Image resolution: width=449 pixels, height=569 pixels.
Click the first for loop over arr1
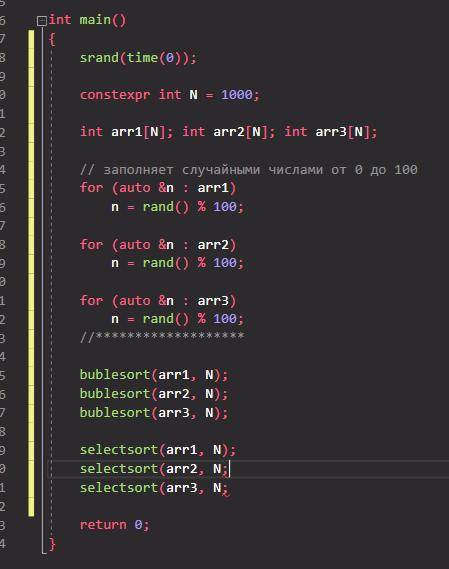click(x=158, y=188)
